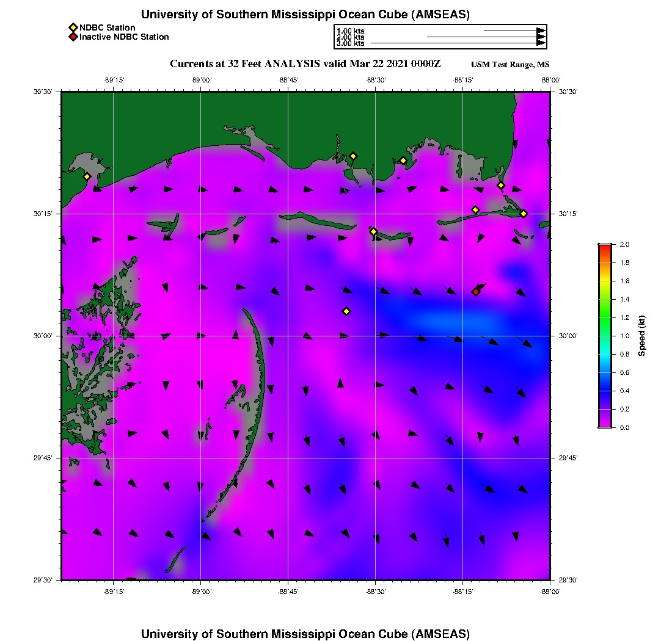The height and width of the screenshot is (641, 672).
Task: Click the red diamond beside the Inactive NDBC Station legend entry
Action: coord(73,37)
